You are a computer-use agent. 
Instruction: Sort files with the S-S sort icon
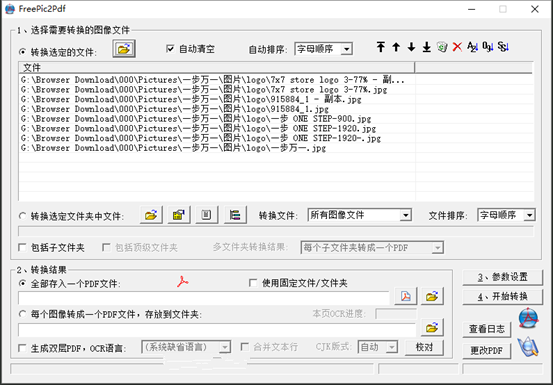[x=503, y=47]
